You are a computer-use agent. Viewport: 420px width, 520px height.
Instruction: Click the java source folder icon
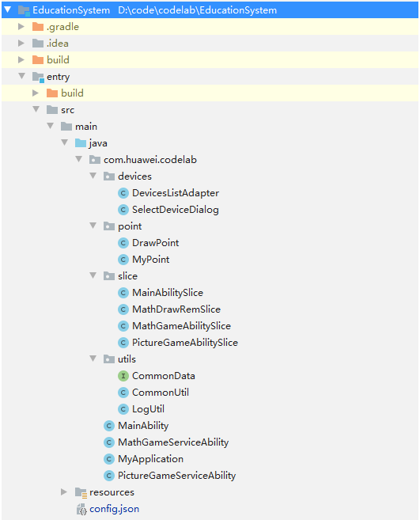click(81, 143)
